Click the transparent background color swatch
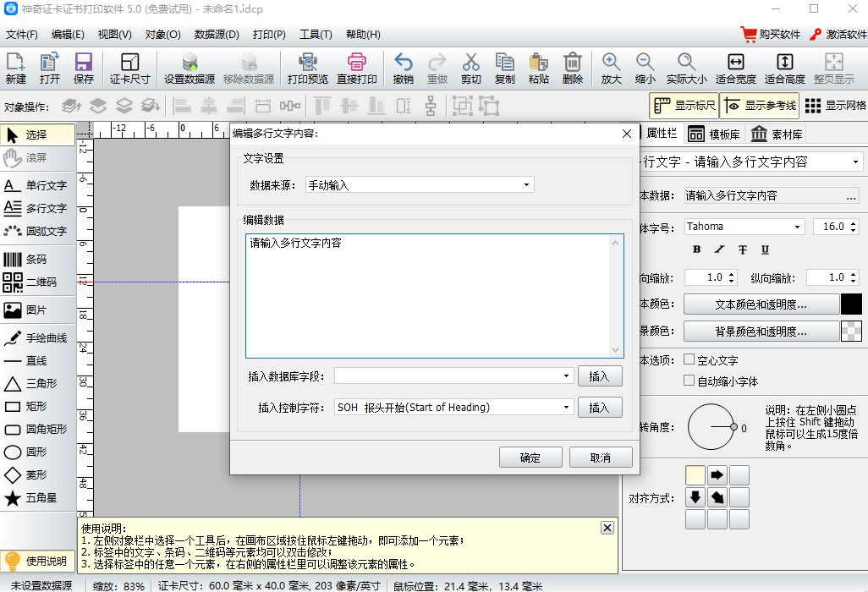The width and height of the screenshot is (868, 592). 851,332
